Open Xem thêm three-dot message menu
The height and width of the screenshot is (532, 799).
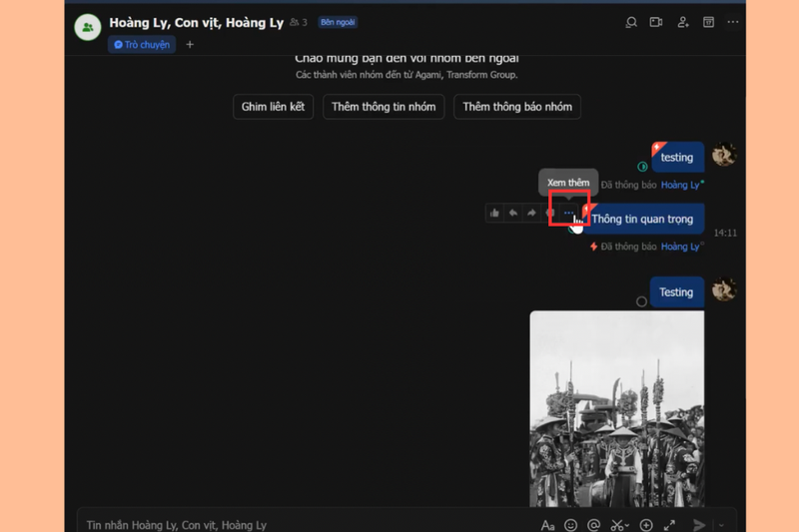568,213
